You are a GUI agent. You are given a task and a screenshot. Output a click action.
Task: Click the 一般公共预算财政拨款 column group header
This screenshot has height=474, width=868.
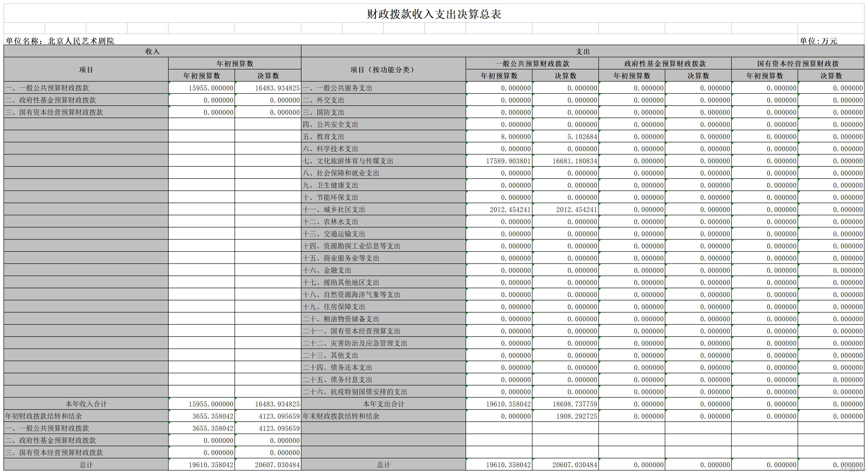(532, 63)
